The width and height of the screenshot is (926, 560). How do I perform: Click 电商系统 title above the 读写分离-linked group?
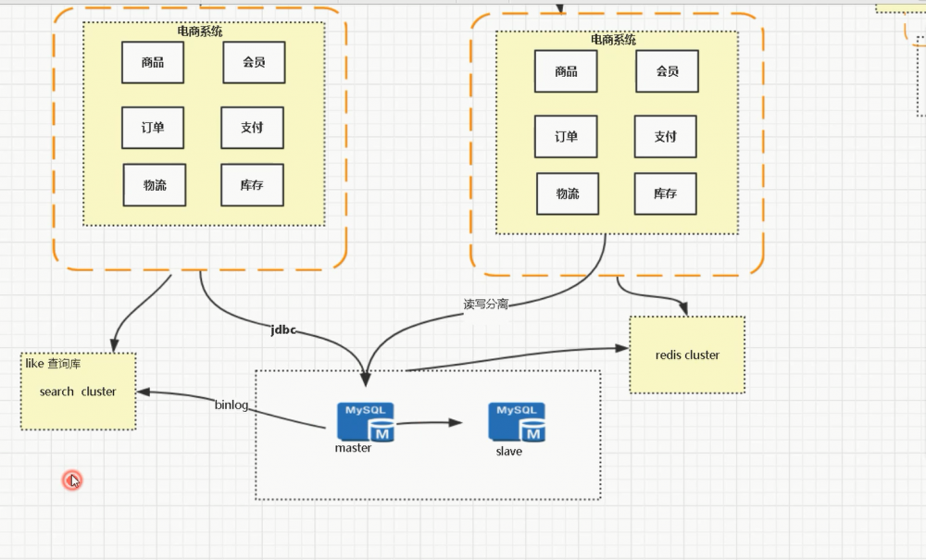click(613, 40)
